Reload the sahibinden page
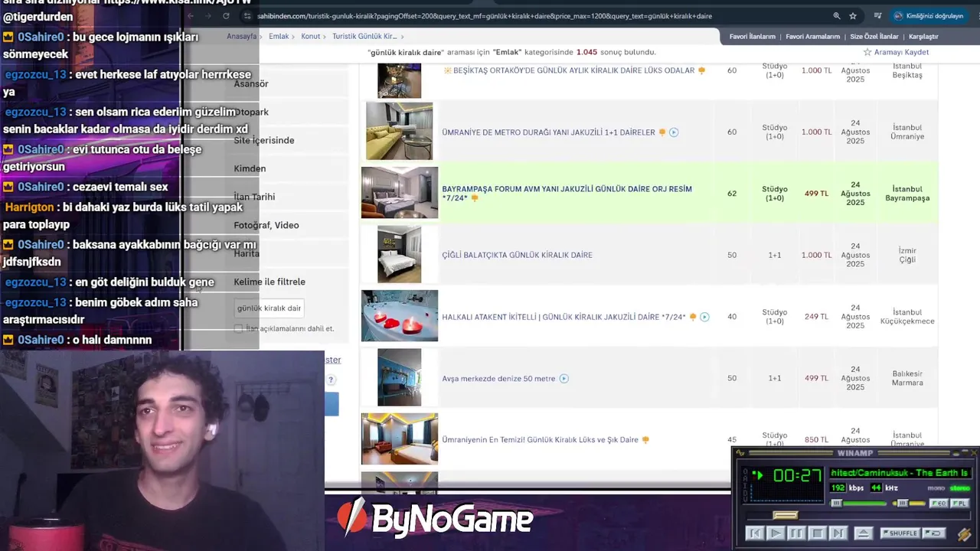 [x=226, y=16]
